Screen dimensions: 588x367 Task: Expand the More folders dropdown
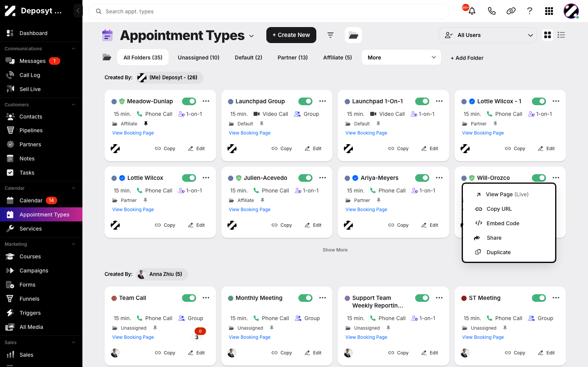click(x=401, y=58)
